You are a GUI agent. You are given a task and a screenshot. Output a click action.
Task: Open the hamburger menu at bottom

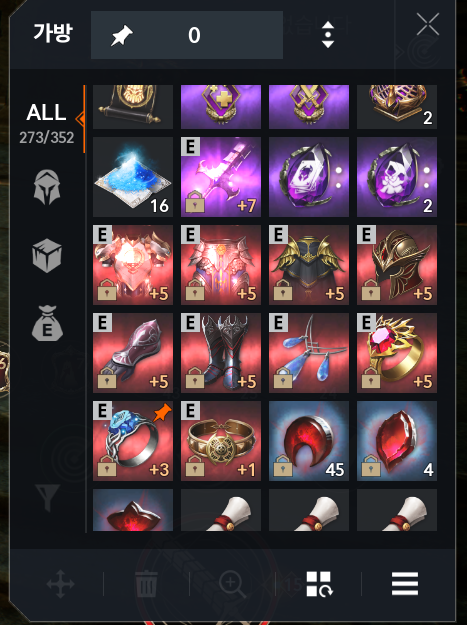pos(405,584)
